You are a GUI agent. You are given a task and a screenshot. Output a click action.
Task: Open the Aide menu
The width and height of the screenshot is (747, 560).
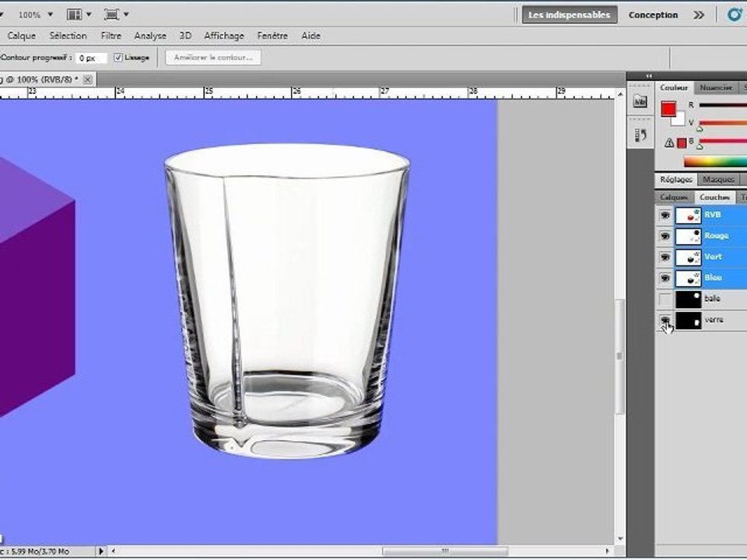(310, 36)
